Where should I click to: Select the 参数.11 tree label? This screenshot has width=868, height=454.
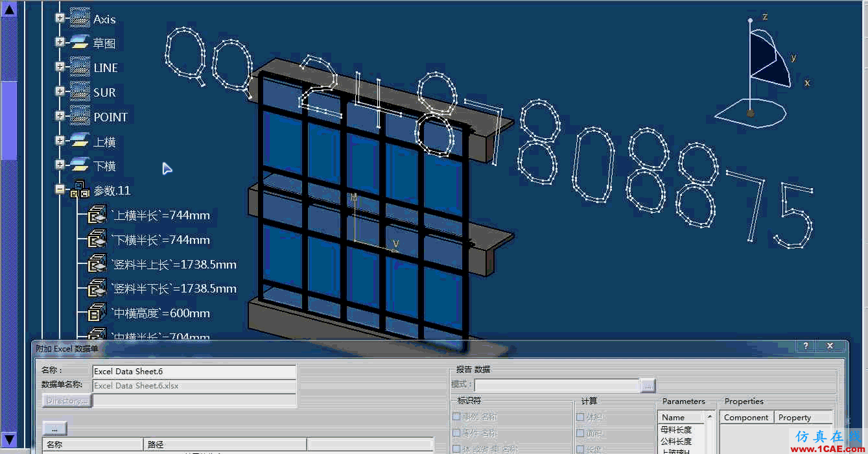point(112,191)
